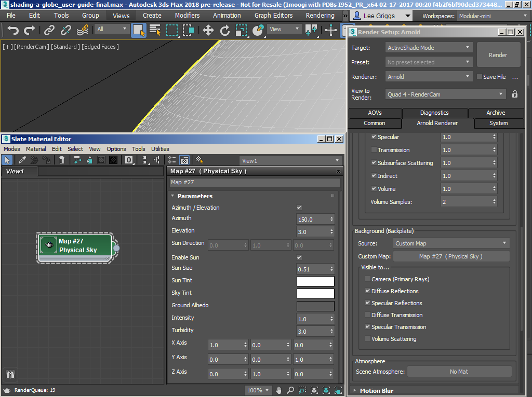This screenshot has height=397, width=532.
Task: Open the Graph Editors menu
Action: [x=273, y=16]
